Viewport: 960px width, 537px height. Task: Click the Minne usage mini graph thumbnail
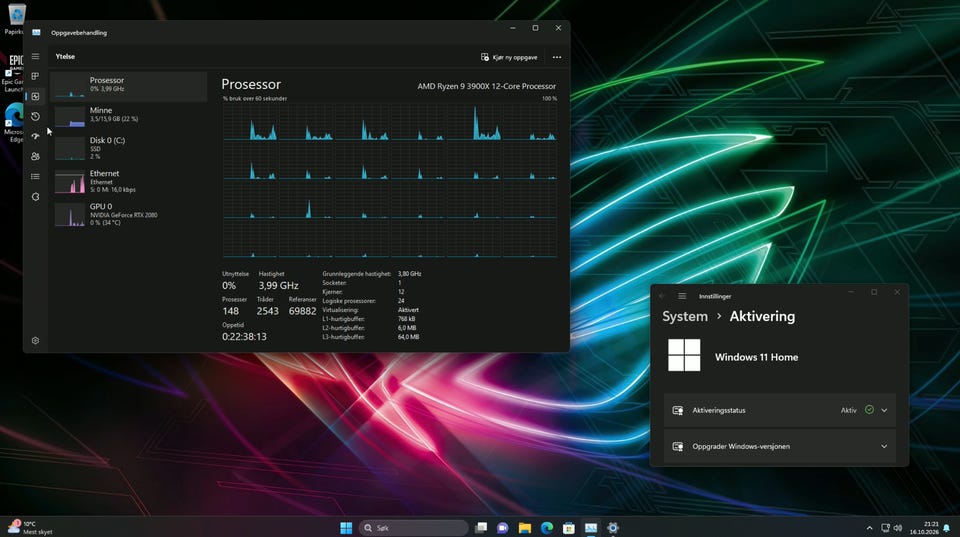point(70,116)
